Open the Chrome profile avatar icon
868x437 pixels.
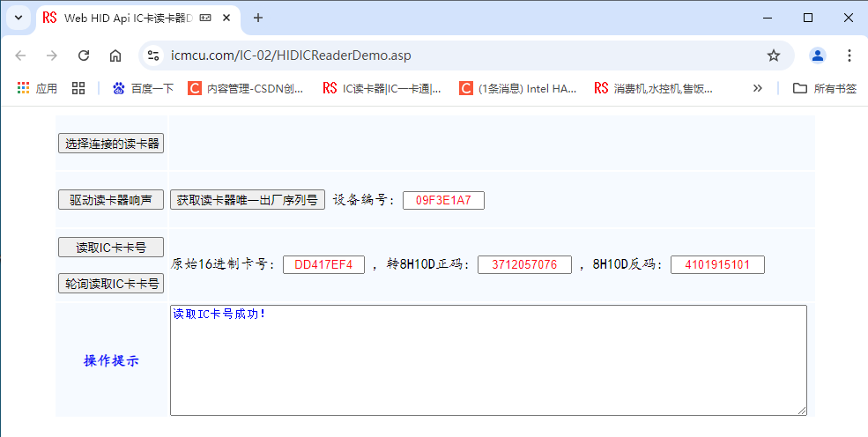[817, 56]
